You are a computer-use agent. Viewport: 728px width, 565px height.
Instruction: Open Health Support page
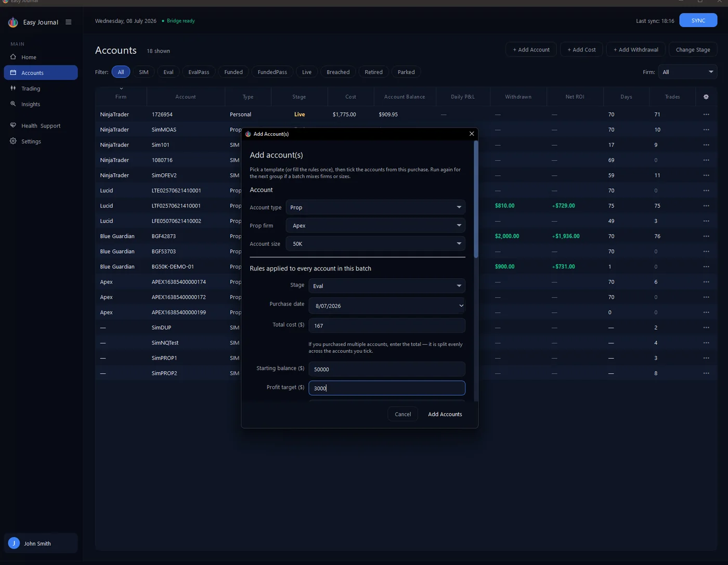(41, 126)
